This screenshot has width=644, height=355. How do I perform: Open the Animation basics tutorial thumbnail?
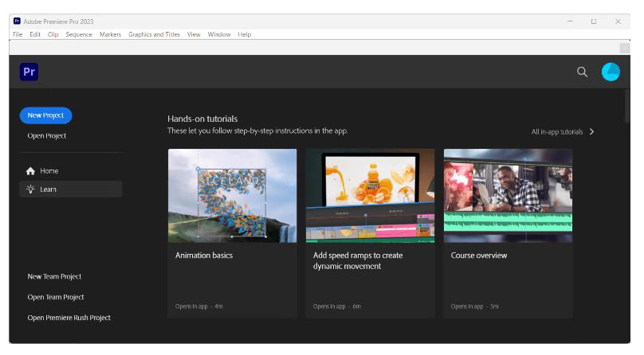[232, 195]
